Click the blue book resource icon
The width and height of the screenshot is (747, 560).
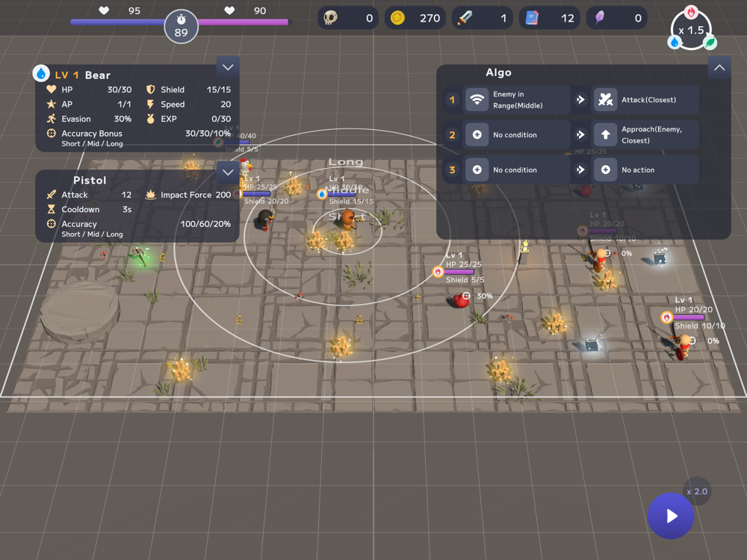pyautogui.click(x=532, y=18)
